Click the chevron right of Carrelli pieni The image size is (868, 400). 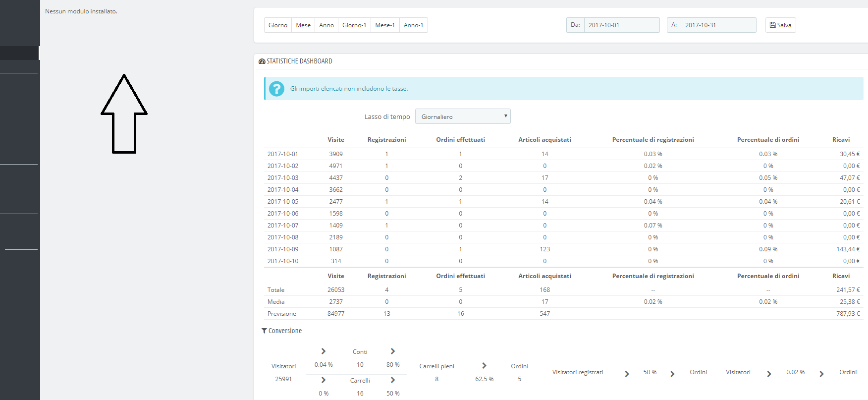pos(484,365)
